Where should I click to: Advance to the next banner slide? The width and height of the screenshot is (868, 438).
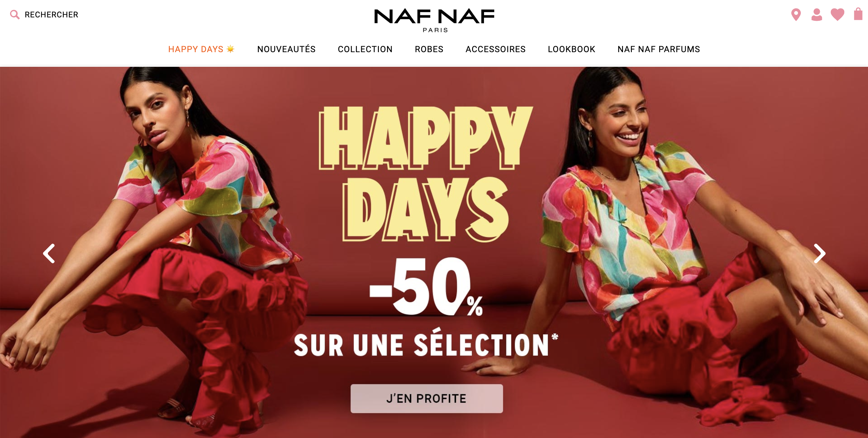(819, 253)
